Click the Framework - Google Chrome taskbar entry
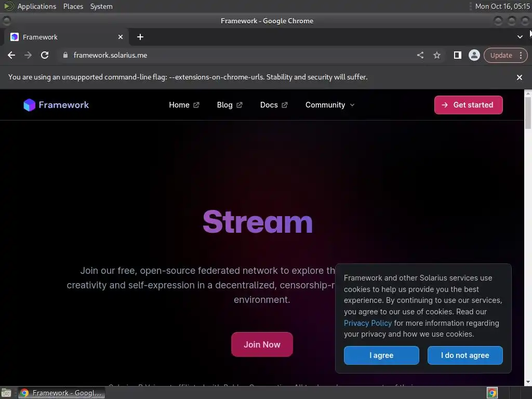This screenshot has width=532, height=399. click(x=61, y=393)
